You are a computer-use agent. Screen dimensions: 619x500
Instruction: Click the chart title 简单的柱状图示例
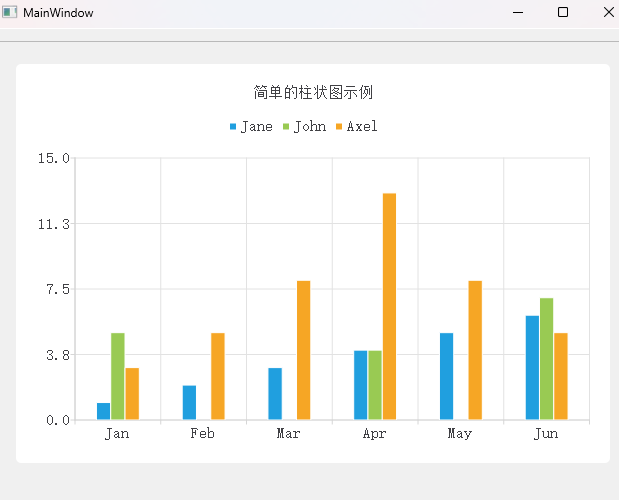coord(313,92)
